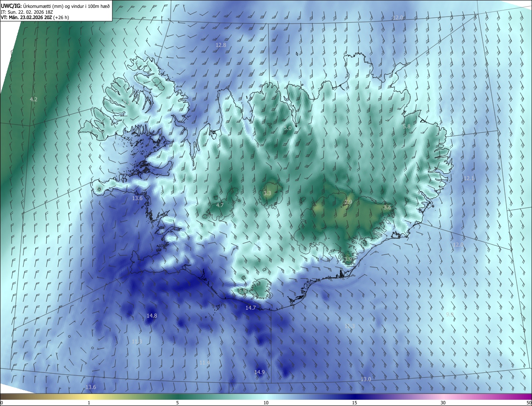Click the colour scale tick labelled 50
The width and height of the screenshot is (532, 406).
pos(529,403)
